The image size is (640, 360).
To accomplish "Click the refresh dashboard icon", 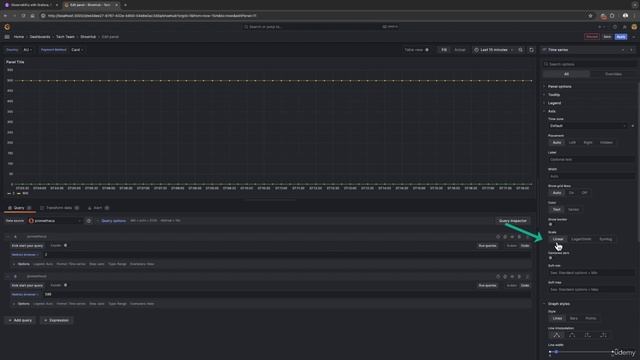I will (x=531, y=50).
